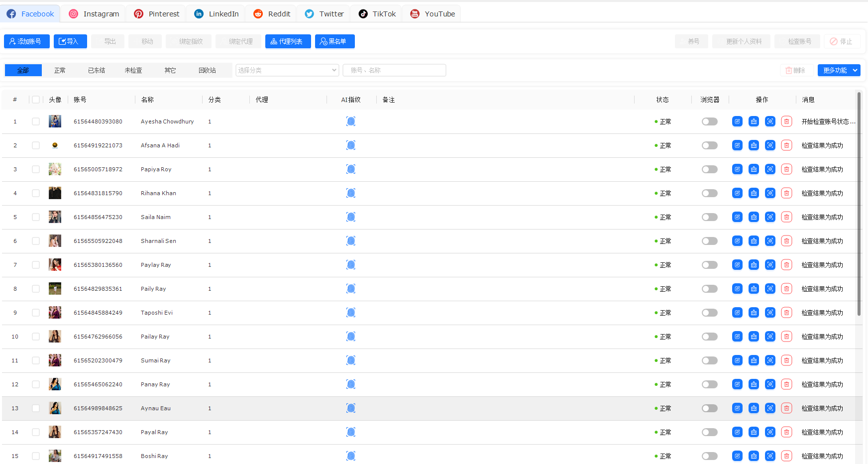Viewport: 868px width, 464px height.
Task: Switch to the LinkedIn tab
Action: [216, 14]
